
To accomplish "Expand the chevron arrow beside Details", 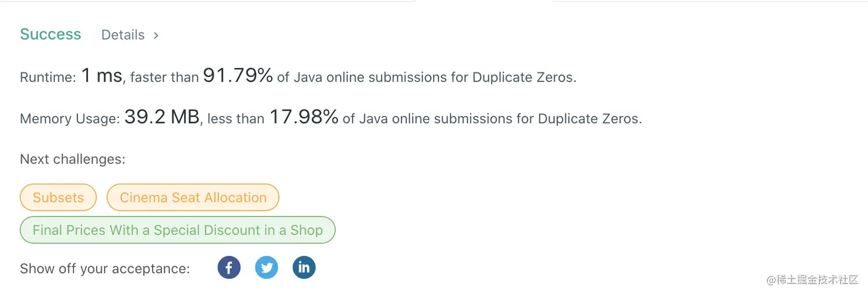I will coord(156,35).
